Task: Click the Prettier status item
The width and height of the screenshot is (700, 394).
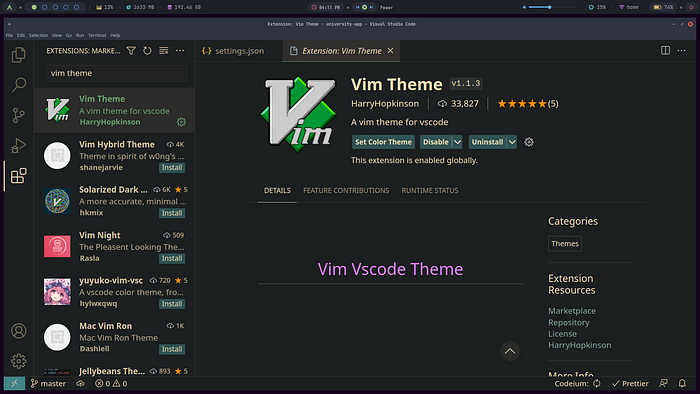Action: point(630,383)
